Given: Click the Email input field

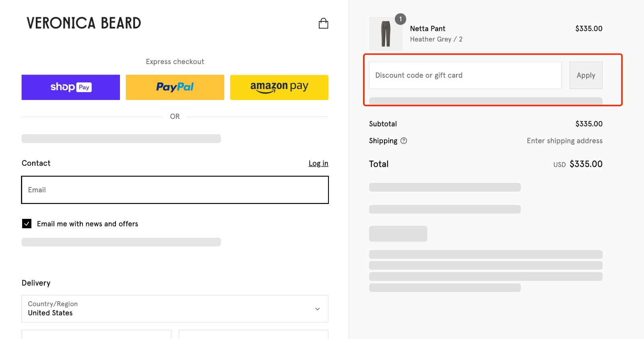Looking at the screenshot, I should click(175, 189).
